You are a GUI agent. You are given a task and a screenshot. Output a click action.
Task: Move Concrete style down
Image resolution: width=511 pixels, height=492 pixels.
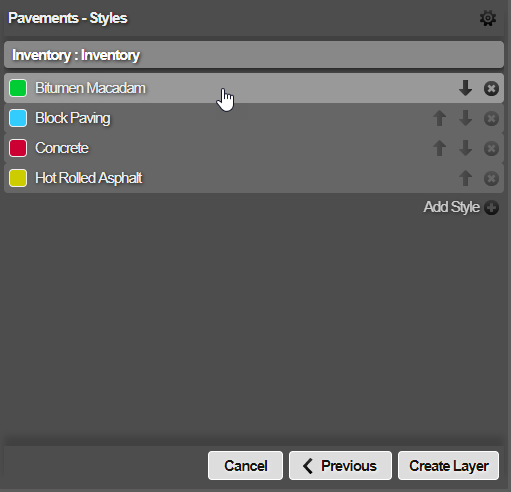click(465, 148)
